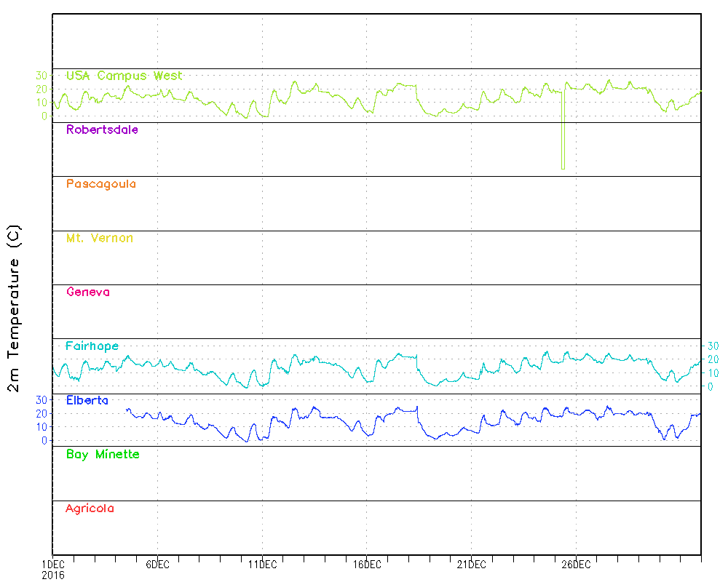The width and height of the screenshot is (728, 582).
Task: Click the Elberta station label
Action: [87, 401]
